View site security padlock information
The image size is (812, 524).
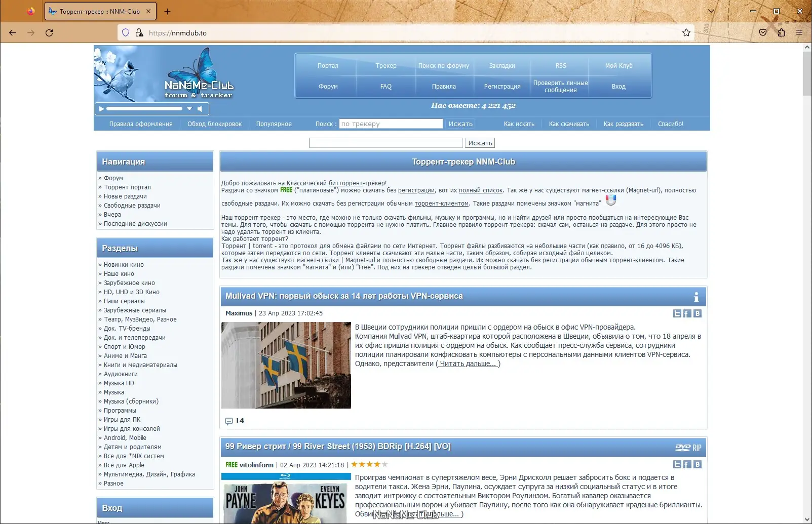(139, 33)
